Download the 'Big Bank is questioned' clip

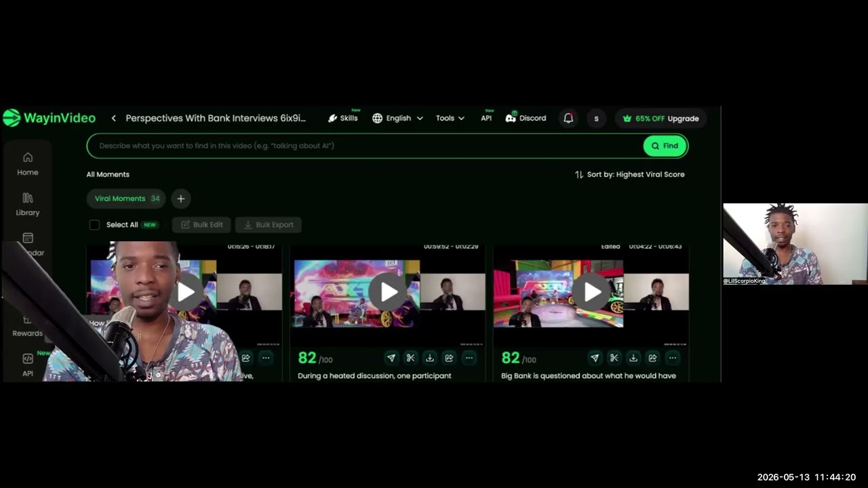coord(633,358)
